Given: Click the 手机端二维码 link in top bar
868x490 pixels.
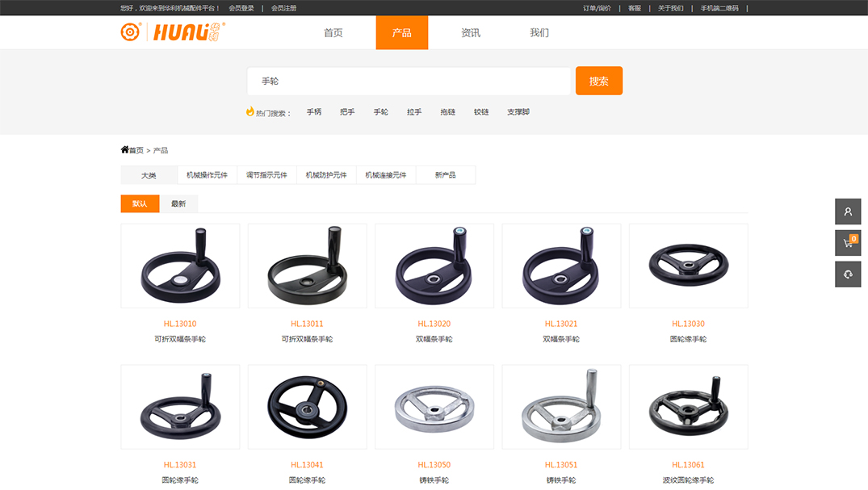Looking at the screenshot, I should point(719,8).
